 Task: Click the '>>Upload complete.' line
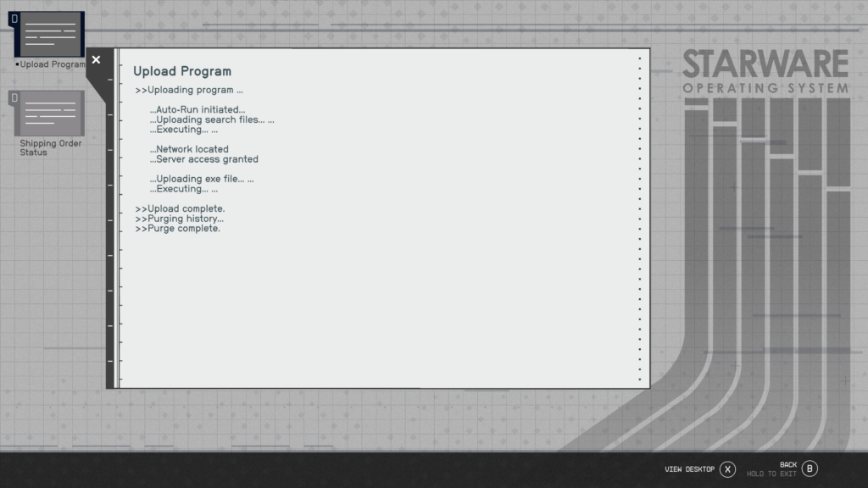[180, 208]
